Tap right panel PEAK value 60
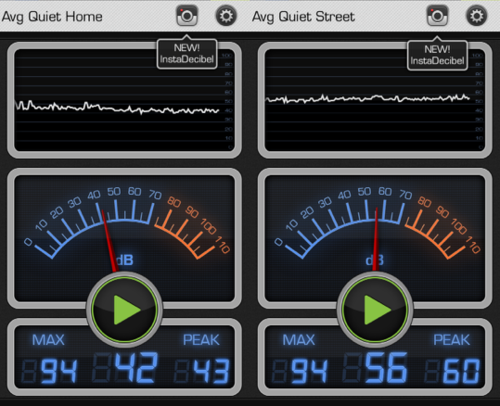Image resolution: width=500 pixels, height=406 pixels. [x=462, y=371]
